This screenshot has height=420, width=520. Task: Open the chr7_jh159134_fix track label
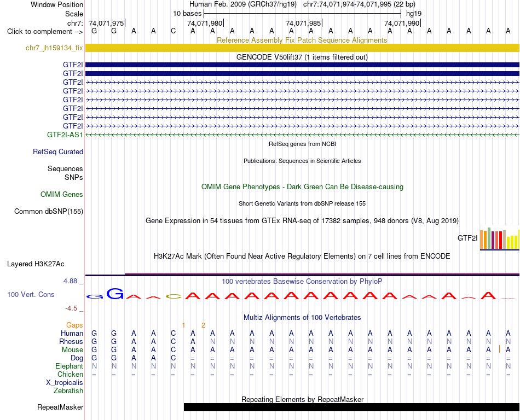click(x=54, y=48)
